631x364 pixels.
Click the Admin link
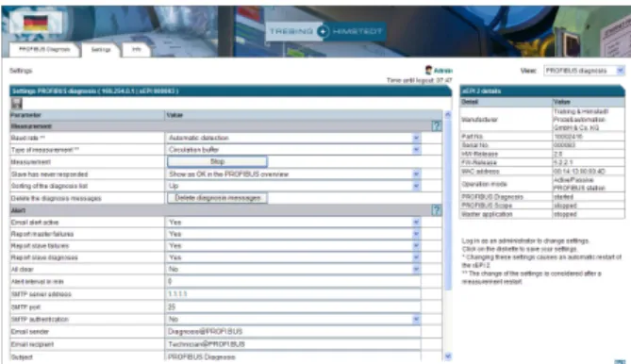pos(443,71)
